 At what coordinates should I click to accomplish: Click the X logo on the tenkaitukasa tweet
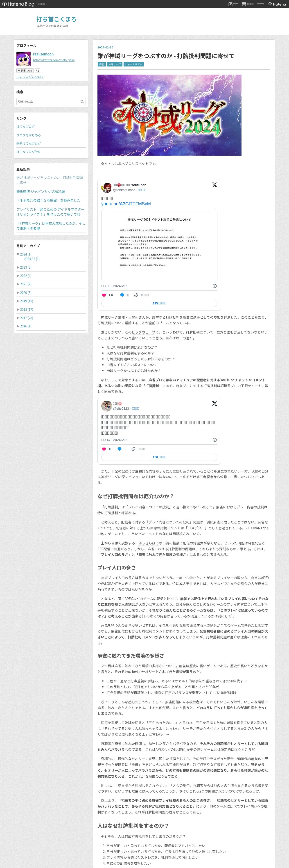214,185
